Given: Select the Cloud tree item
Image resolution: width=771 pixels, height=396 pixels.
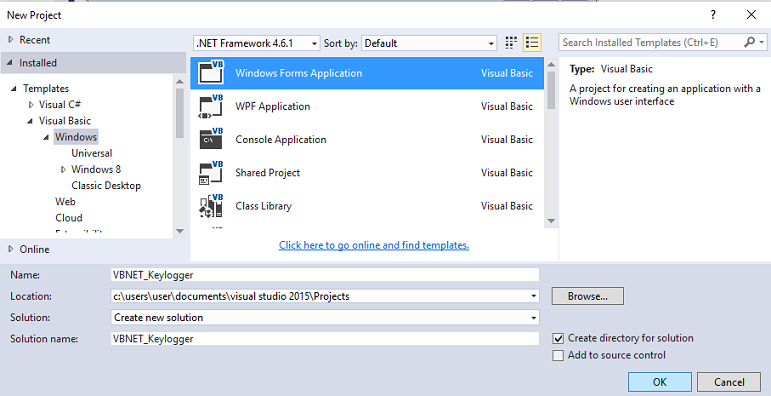Looking at the screenshot, I should 69,218.
